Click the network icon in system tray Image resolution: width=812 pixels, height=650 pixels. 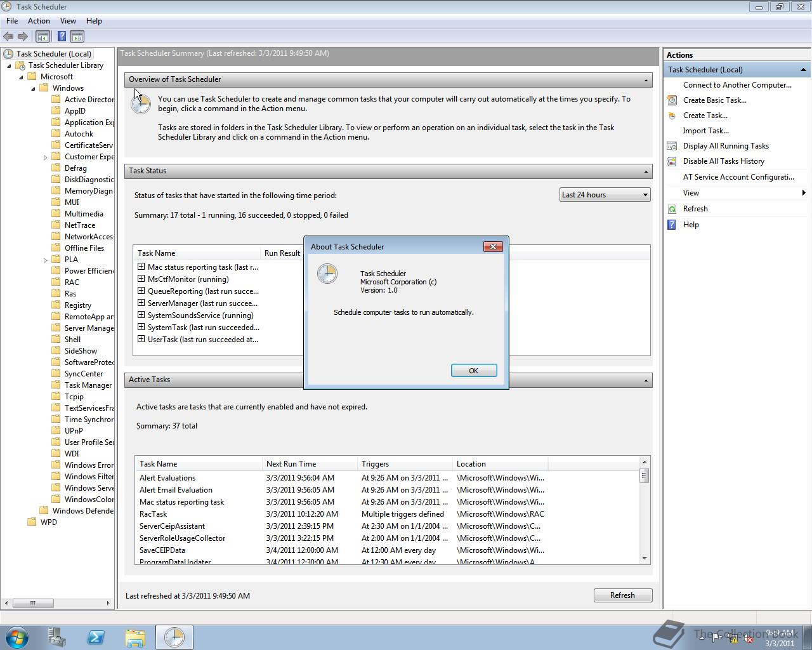pyautogui.click(x=733, y=639)
